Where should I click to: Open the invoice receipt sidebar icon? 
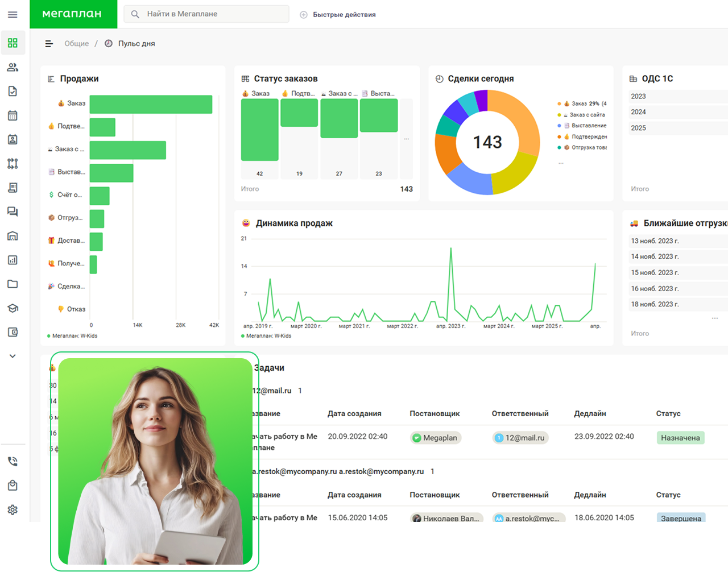tap(13, 188)
